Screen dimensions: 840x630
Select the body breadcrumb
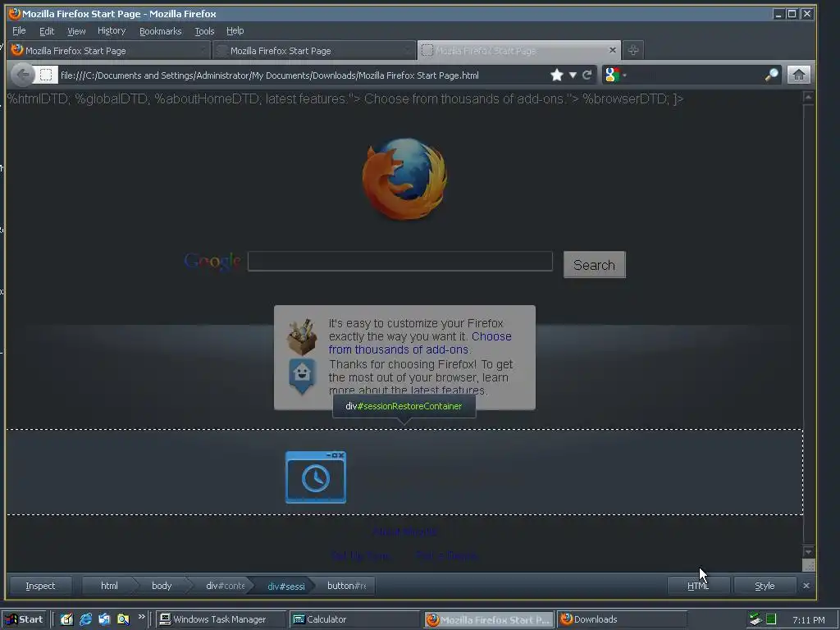pyautogui.click(x=162, y=586)
